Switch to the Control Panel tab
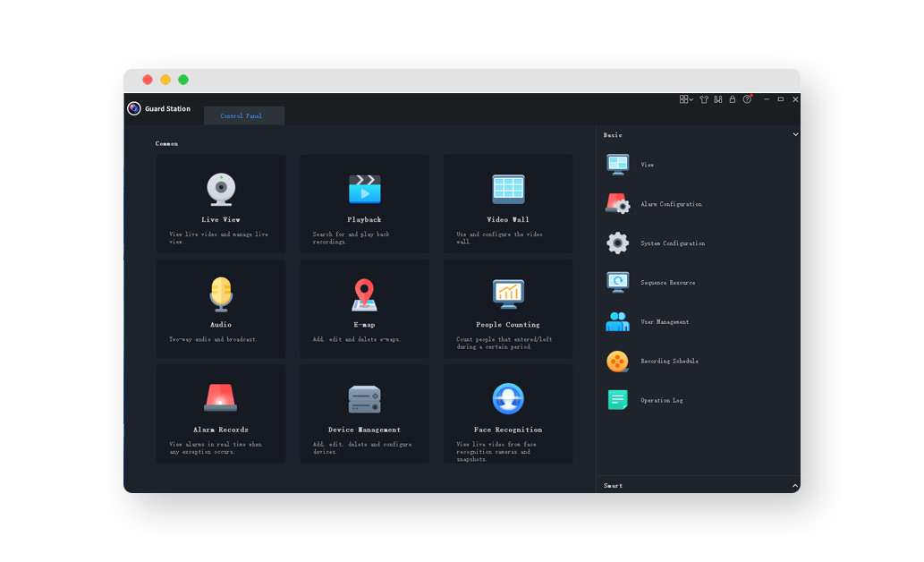 [x=244, y=115]
